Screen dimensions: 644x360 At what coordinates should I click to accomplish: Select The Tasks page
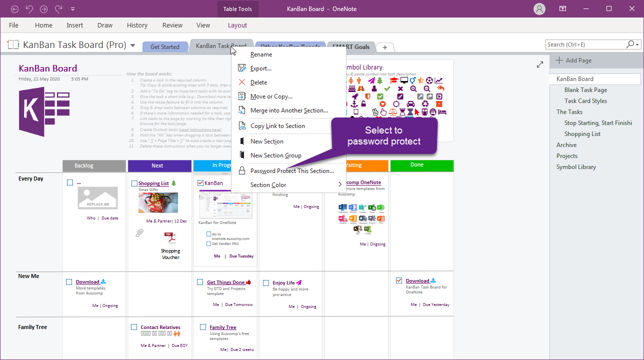[x=569, y=112]
